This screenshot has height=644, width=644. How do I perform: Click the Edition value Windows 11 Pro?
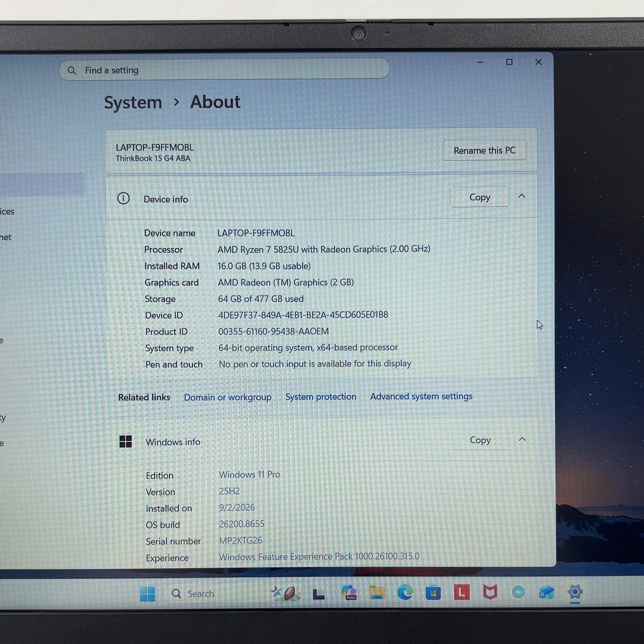click(x=250, y=475)
